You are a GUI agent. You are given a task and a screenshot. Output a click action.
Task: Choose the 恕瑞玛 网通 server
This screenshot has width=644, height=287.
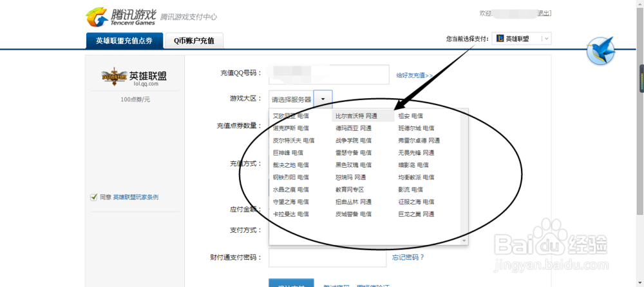(x=350, y=177)
